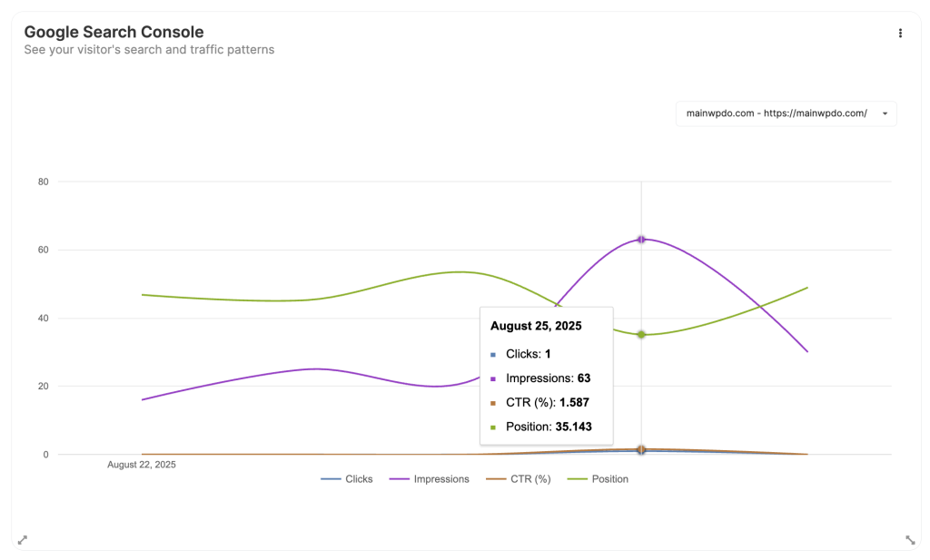This screenshot has height=560, width=930.
Task: Click the blue Clicks legend marker
Action: click(329, 478)
